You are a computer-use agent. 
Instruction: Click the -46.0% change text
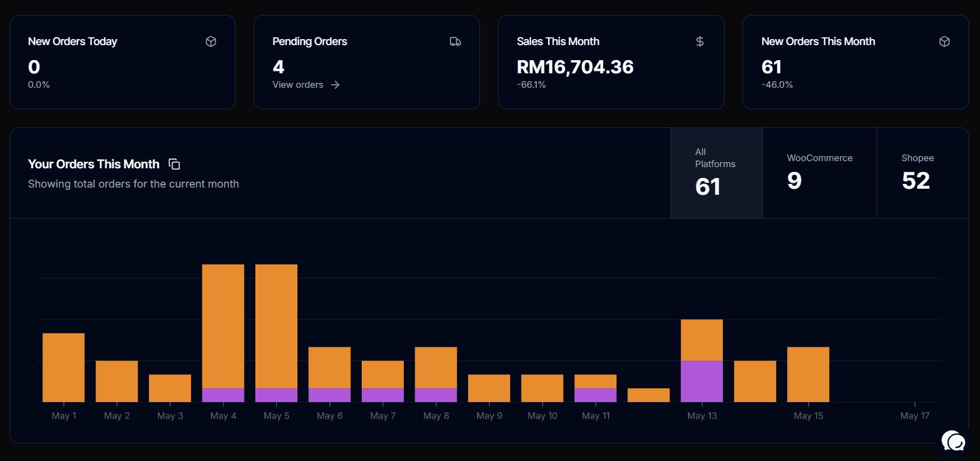coord(777,85)
